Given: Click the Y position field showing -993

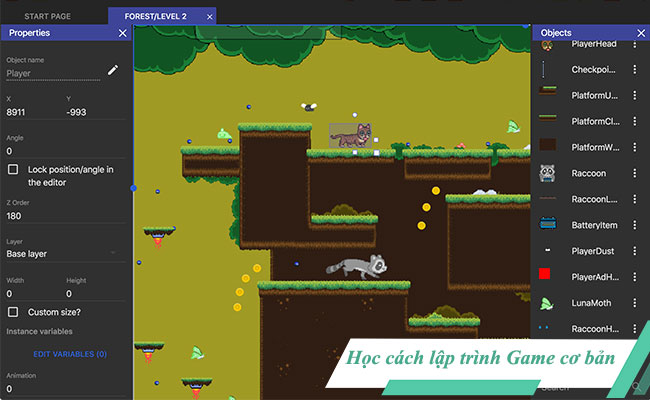Looking at the screenshot, I should tap(95, 112).
